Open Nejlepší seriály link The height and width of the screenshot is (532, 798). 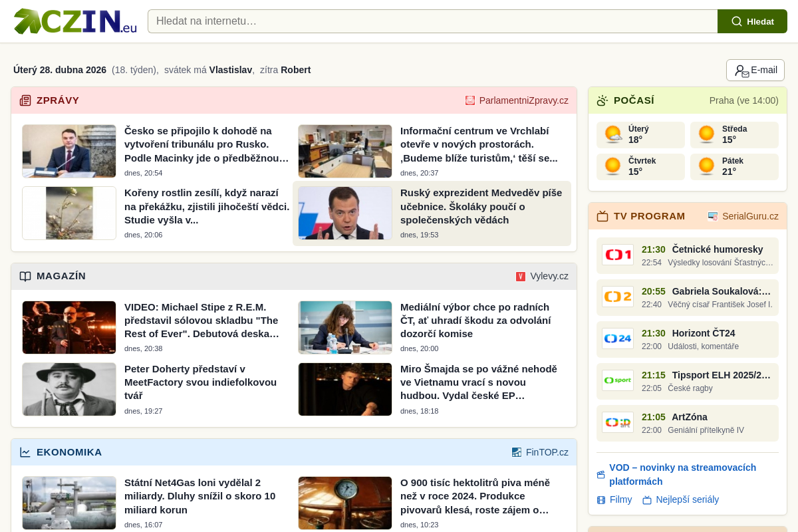(x=688, y=499)
